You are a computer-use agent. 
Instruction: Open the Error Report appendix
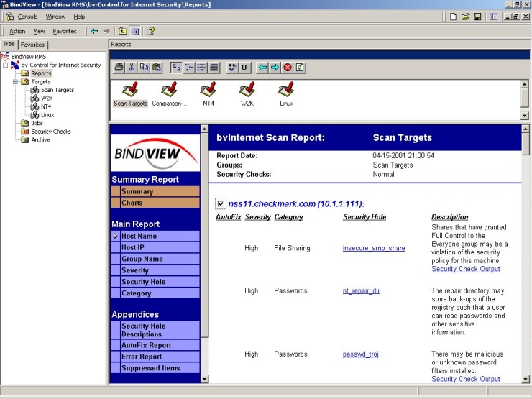[x=155, y=357]
